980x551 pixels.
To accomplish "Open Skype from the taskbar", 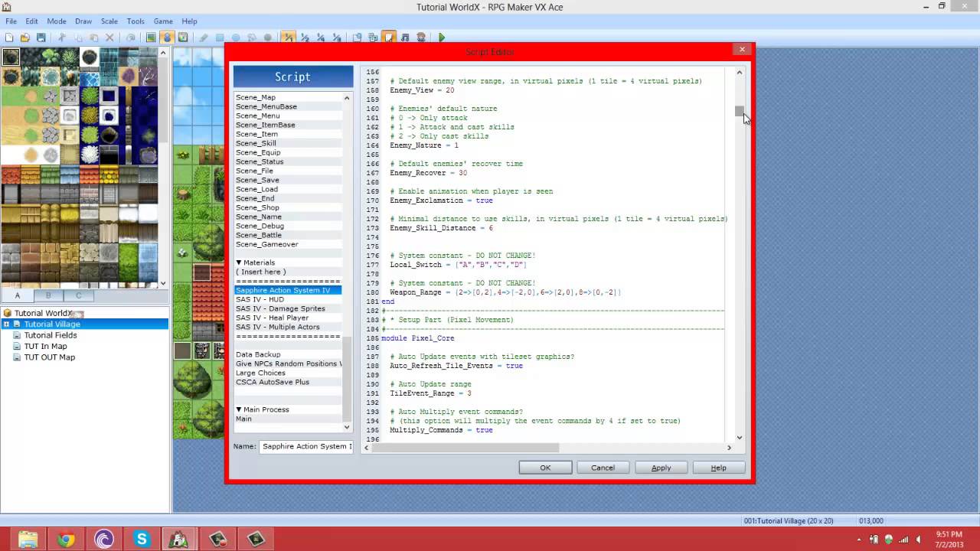I will pos(142,539).
